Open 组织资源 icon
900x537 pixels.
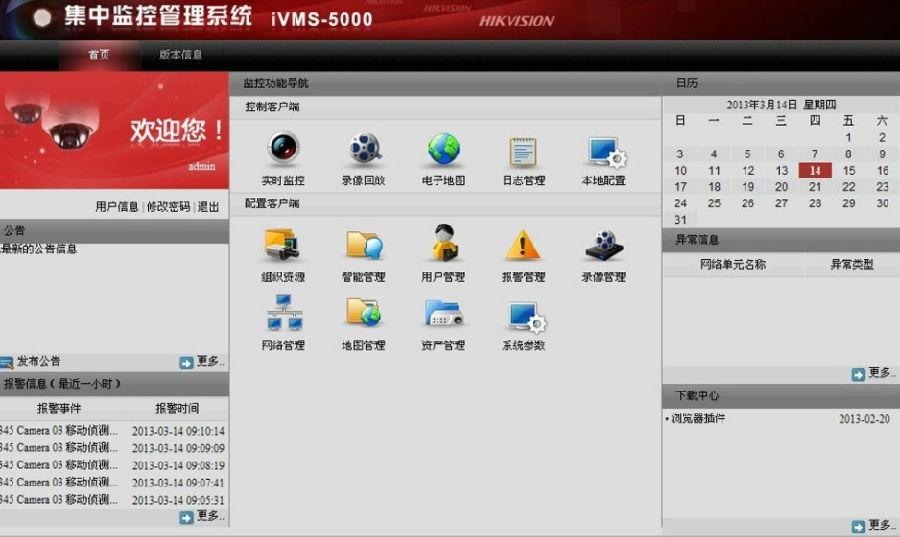282,245
